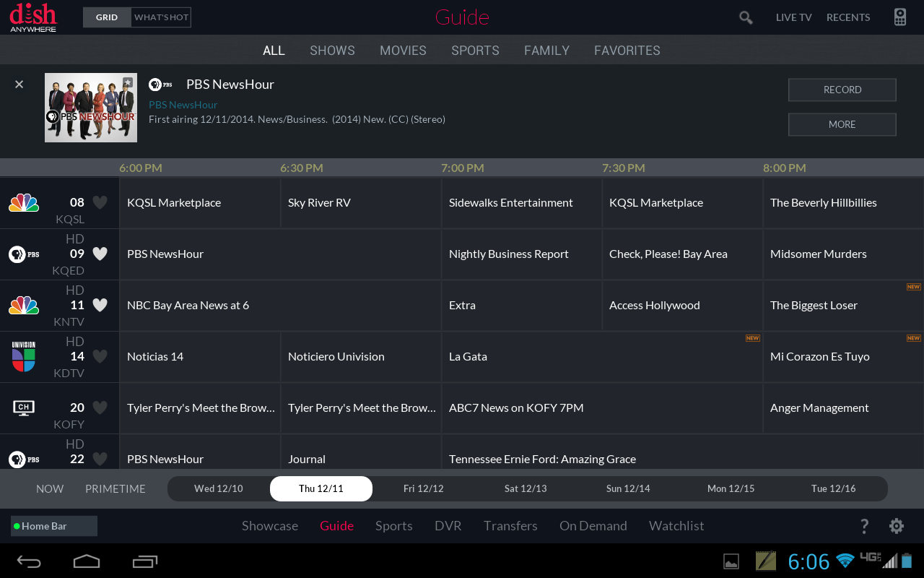
Task: Select Wed 12/10 date
Action: 219,489
